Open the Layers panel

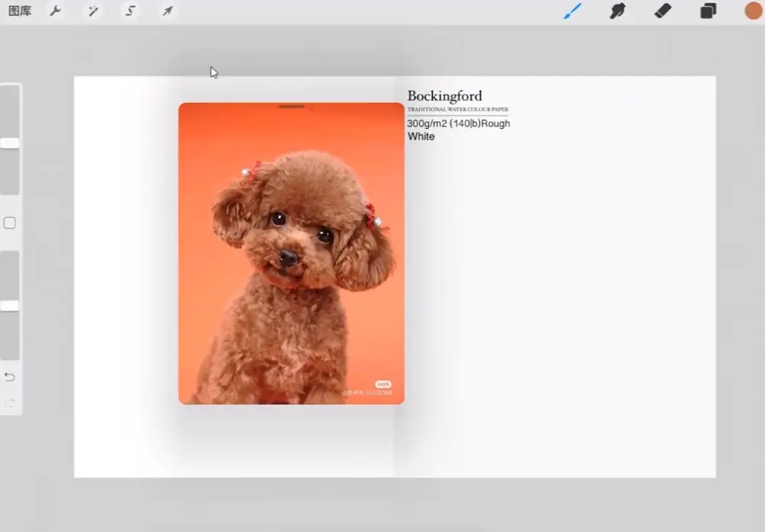(708, 11)
